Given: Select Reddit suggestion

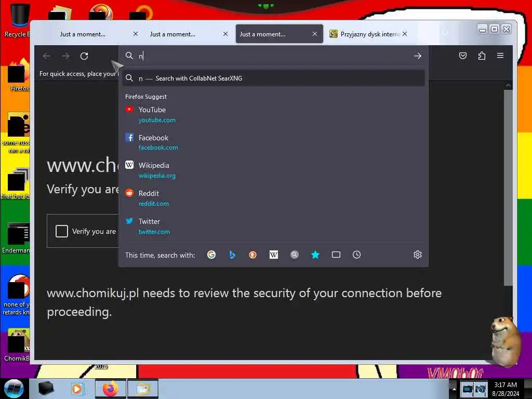Looking at the screenshot, I should (x=273, y=198).
